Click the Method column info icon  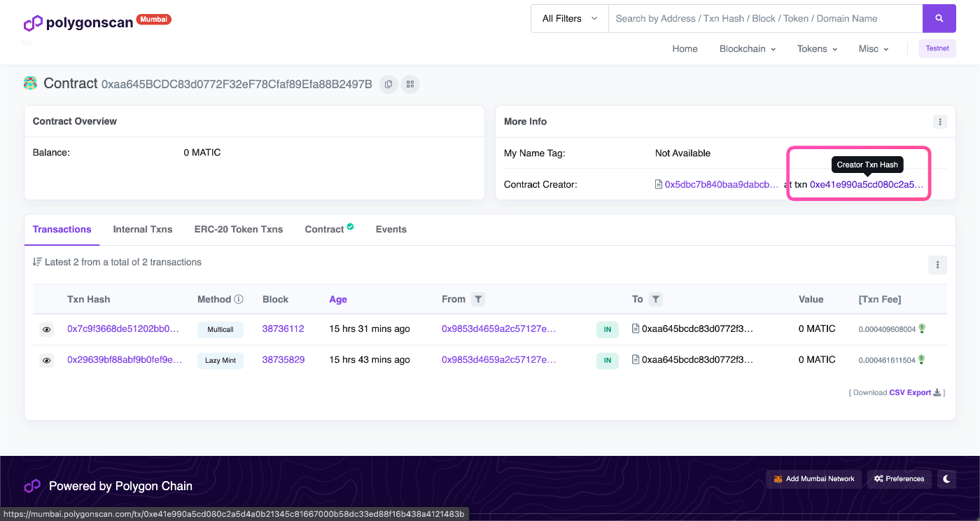point(239,299)
